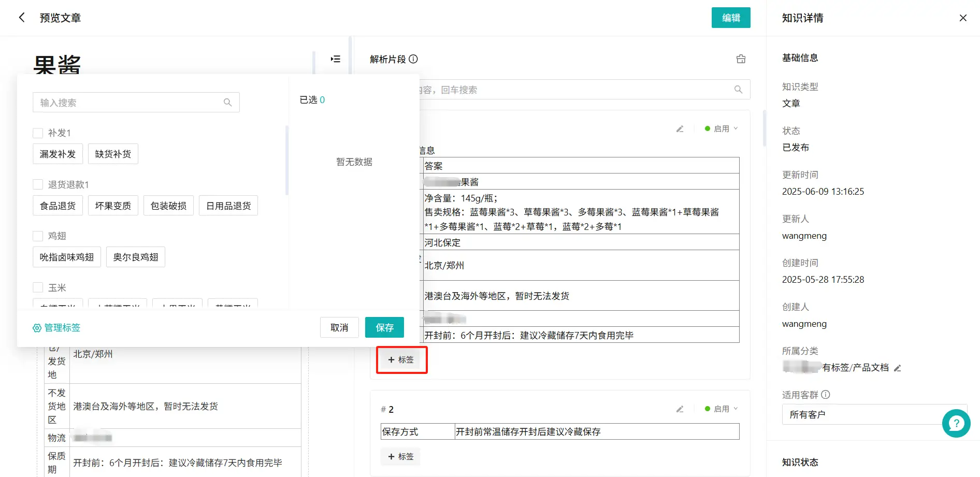This screenshot has height=477, width=980.
Task: Select the 漏发补发 tag
Action: point(57,154)
